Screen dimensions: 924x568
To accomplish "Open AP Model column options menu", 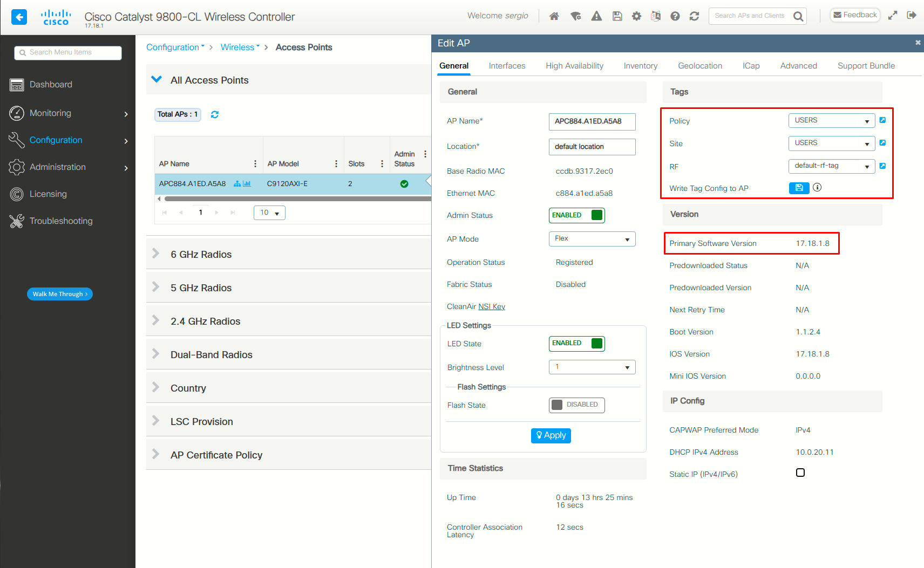I will [x=336, y=164].
